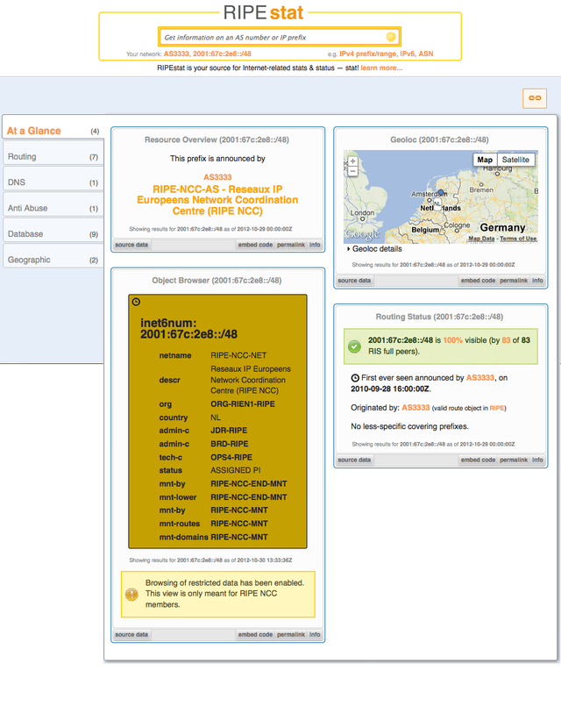Open JDR-RIPE admin-c link
The height and width of the screenshot is (728, 561).
tap(229, 431)
